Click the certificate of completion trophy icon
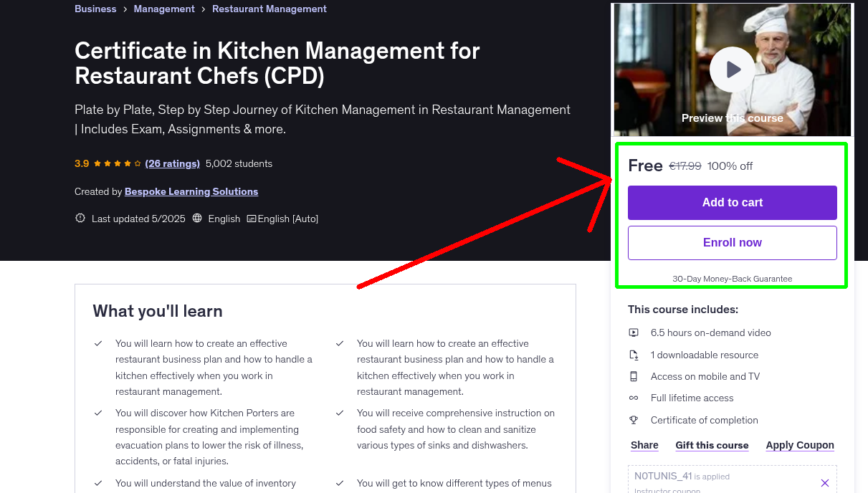Screen dimensions: 868x493 point(633,420)
